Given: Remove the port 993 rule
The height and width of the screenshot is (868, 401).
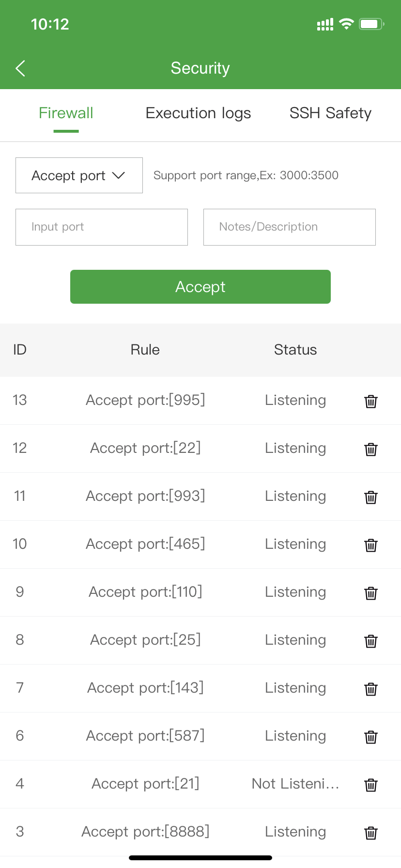Looking at the screenshot, I should pos(370,497).
